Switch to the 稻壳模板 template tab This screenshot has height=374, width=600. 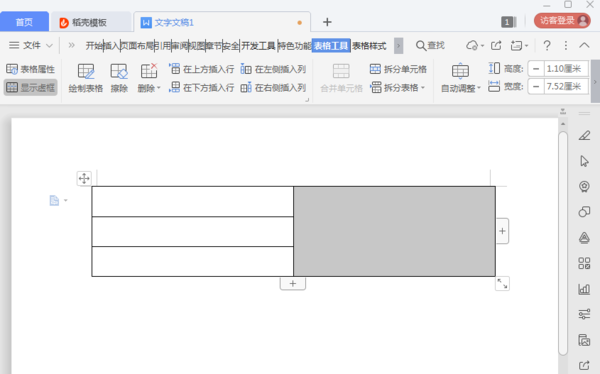click(x=91, y=23)
